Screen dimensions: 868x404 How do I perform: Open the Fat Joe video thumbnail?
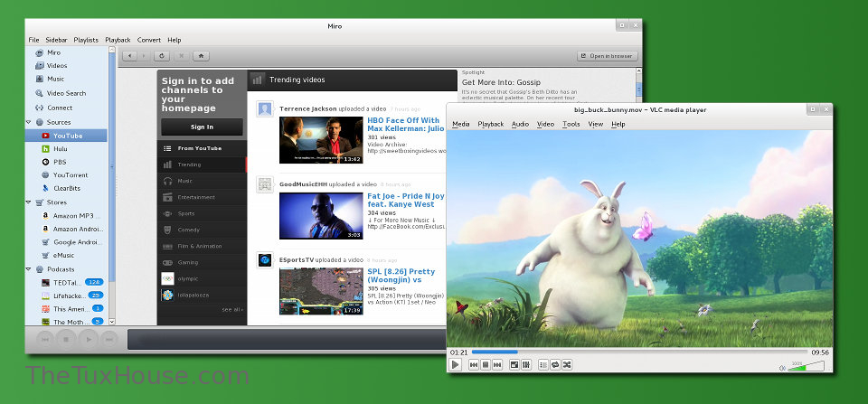[321, 215]
